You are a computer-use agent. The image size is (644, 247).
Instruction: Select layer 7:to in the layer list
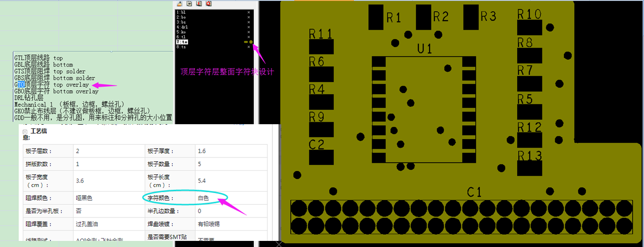pos(182,42)
